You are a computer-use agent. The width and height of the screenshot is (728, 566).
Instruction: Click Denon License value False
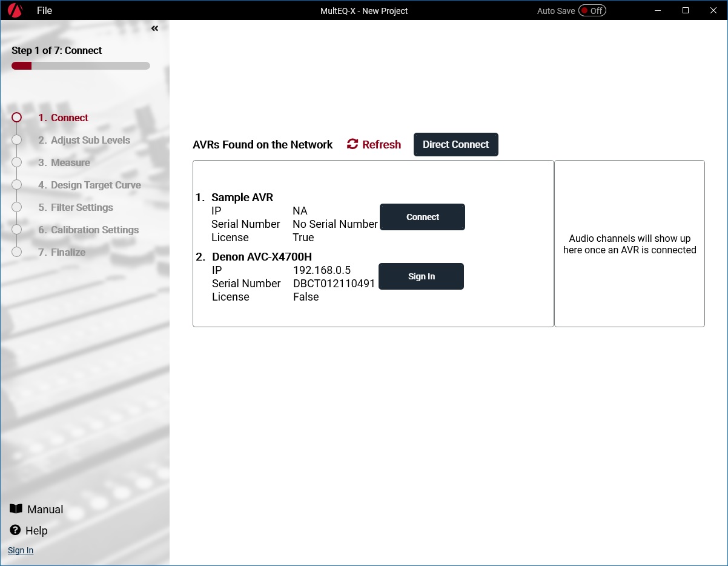(x=306, y=297)
